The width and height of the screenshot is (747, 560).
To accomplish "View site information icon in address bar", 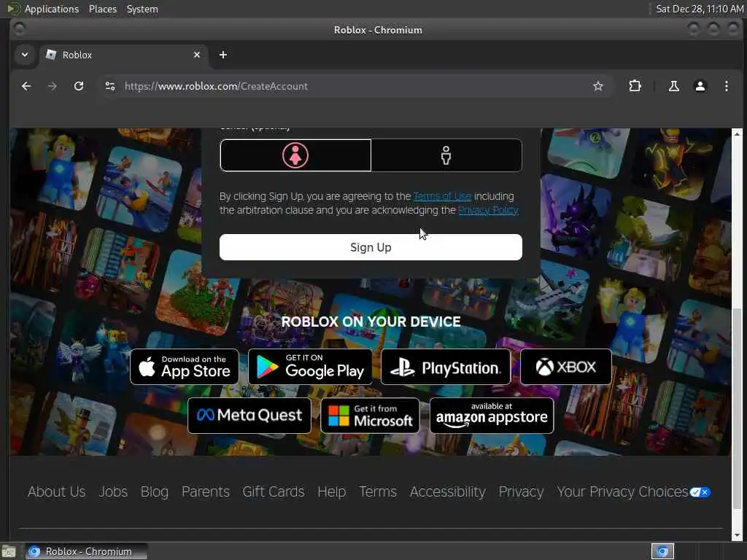I will [110, 86].
